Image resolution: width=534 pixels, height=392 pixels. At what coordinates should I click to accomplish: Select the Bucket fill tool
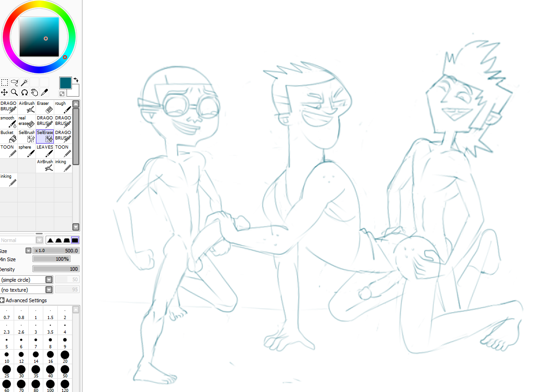pos(9,136)
